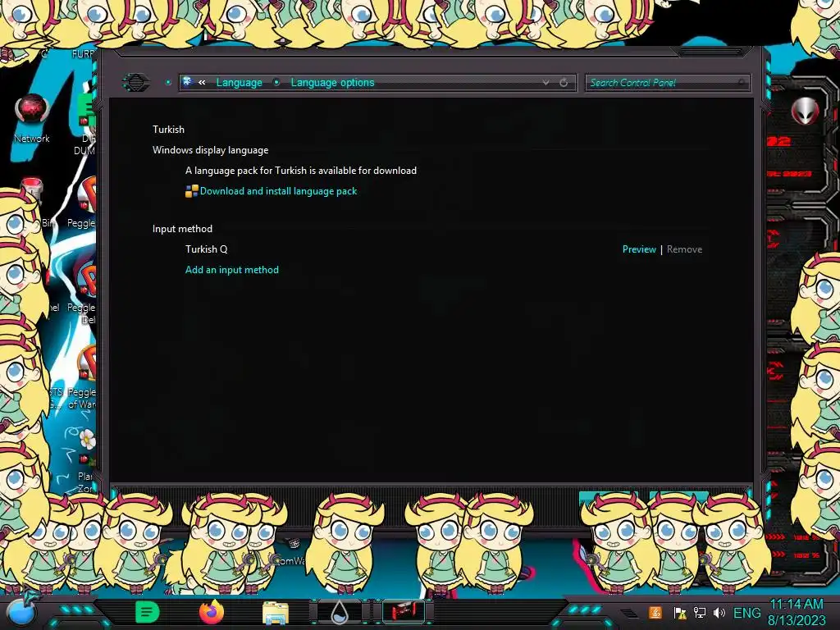
Task: Switch to the active red taskbar window
Action: [x=404, y=612]
